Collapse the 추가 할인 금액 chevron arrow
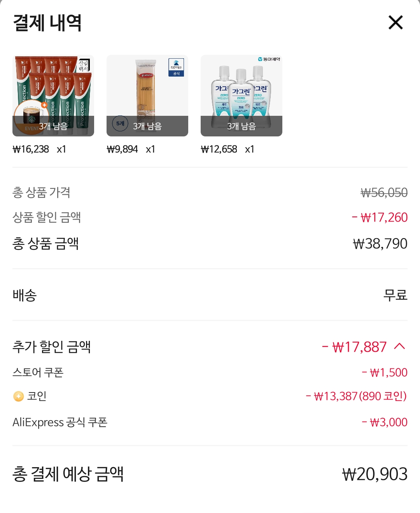The width and height of the screenshot is (420, 513). [399, 346]
